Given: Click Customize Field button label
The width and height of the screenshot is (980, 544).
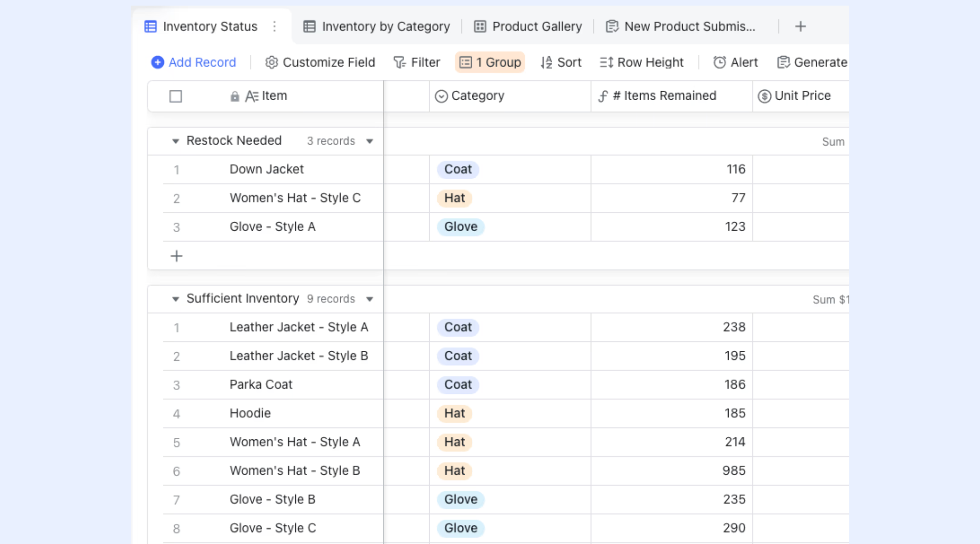Looking at the screenshot, I should (329, 62).
